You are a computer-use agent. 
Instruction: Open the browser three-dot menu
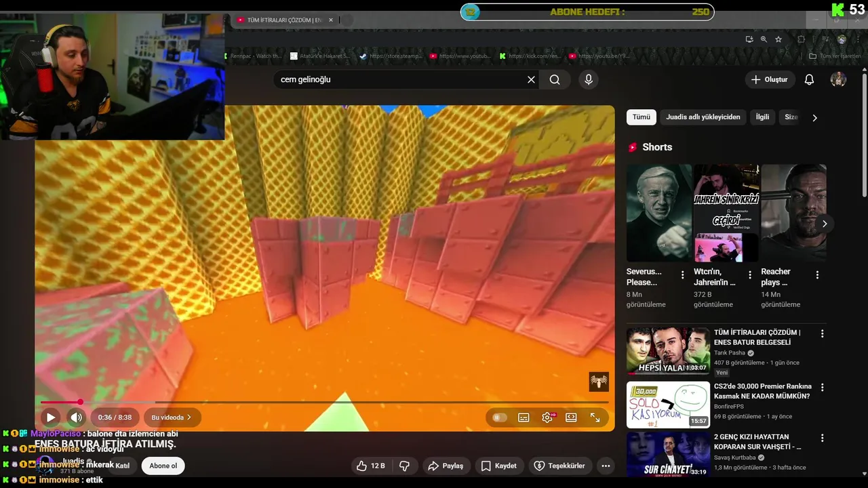tap(859, 39)
